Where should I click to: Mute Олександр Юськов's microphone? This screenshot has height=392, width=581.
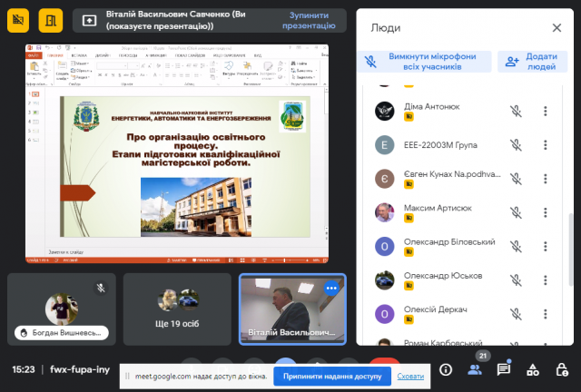coord(515,279)
